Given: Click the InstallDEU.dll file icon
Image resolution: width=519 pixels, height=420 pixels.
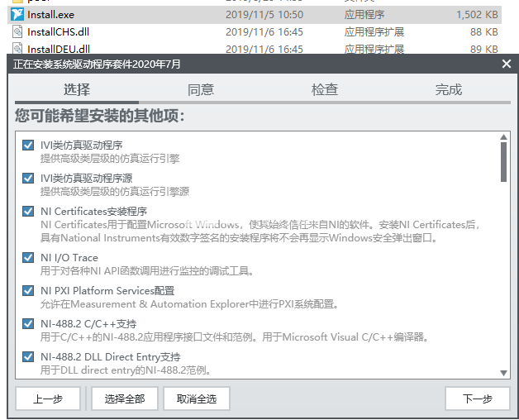Looking at the screenshot, I should coord(17,48).
